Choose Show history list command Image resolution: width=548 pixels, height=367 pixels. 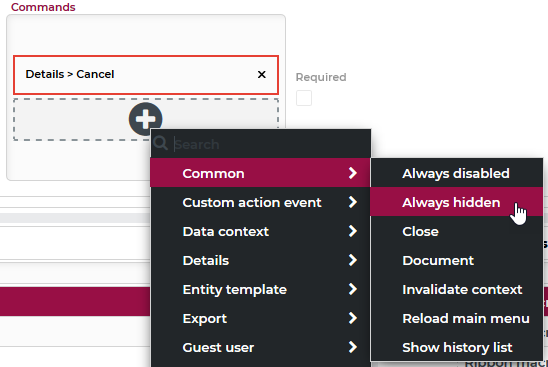point(456,347)
